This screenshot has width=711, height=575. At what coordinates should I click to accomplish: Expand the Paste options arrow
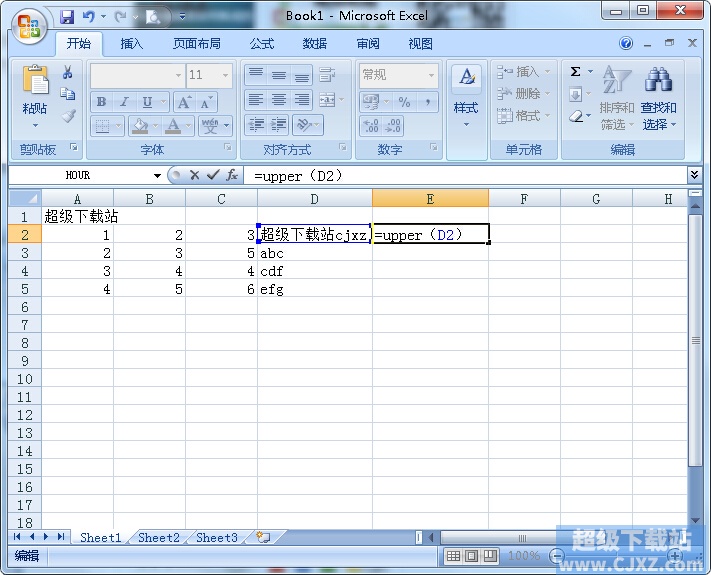[35, 126]
